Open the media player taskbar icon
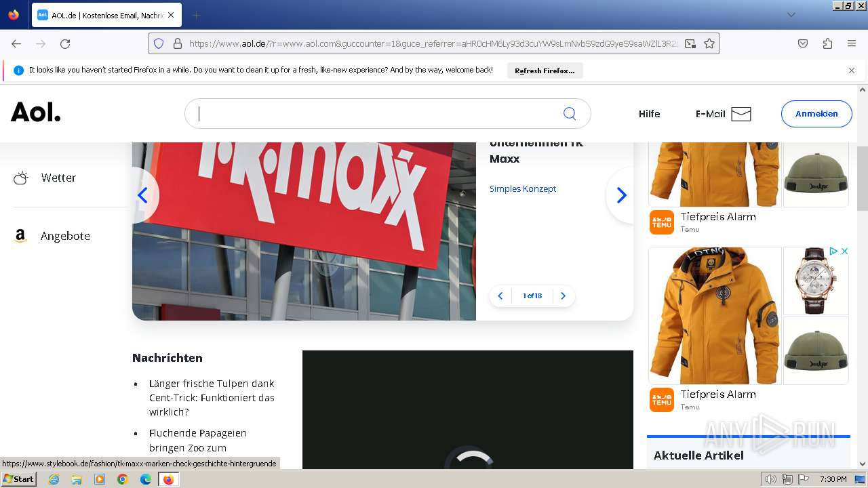Viewport: 868px width, 488px height. pos(100,479)
